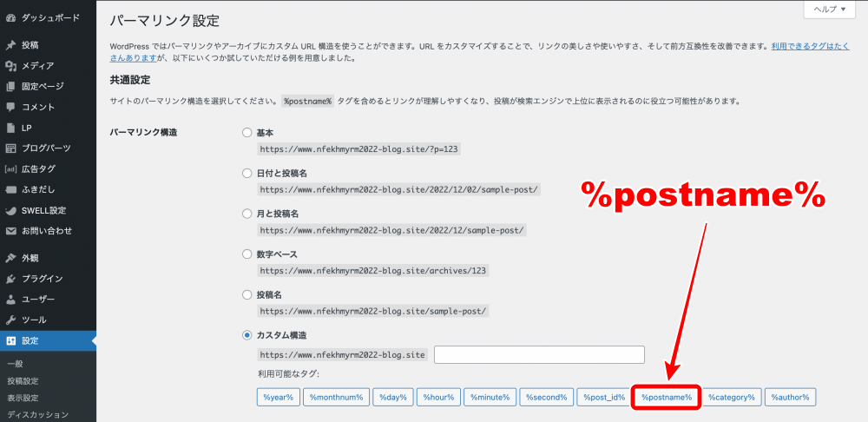Image resolution: width=868 pixels, height=422 pixels.
Task: Click the pages icon beside 固定ページ
Action: pyautogui.click(x=10, y=86)
